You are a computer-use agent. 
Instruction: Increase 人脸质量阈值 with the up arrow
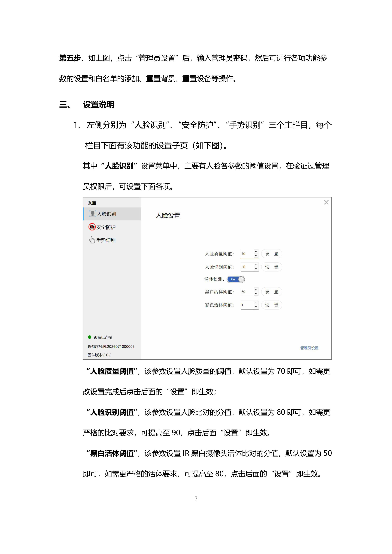click(x=256, y=252)
